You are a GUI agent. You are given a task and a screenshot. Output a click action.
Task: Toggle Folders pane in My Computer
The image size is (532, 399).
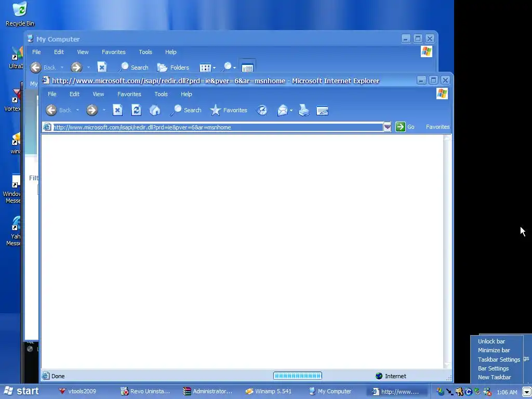(173, 68)
